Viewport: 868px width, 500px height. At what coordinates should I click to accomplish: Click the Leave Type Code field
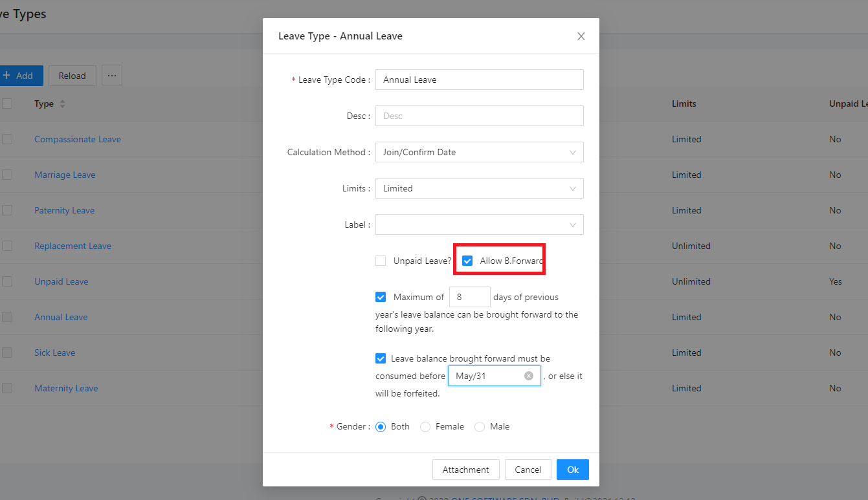[x=479, y=80]
